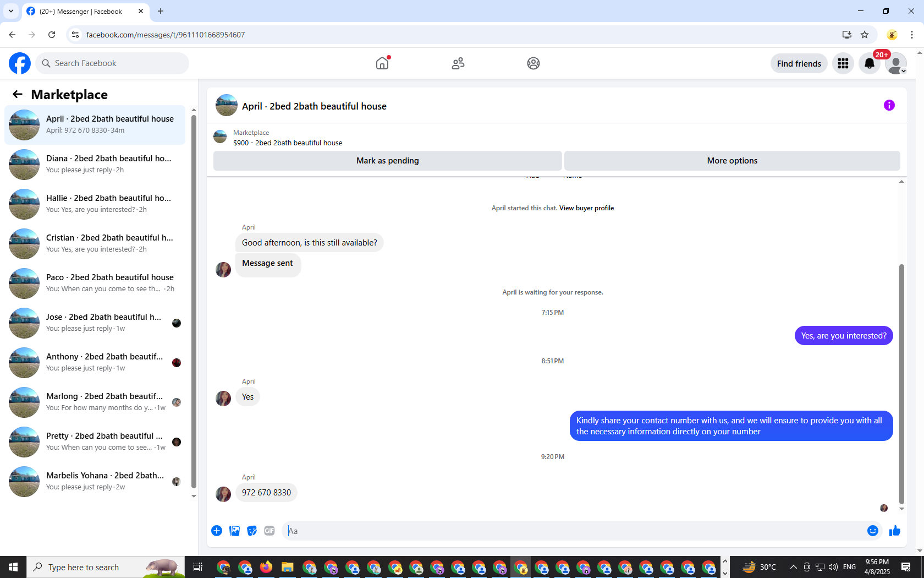Open Anthony's chat conversation
Screen dimensions: 924x578
pyautogui.click(x=95, y=363)
